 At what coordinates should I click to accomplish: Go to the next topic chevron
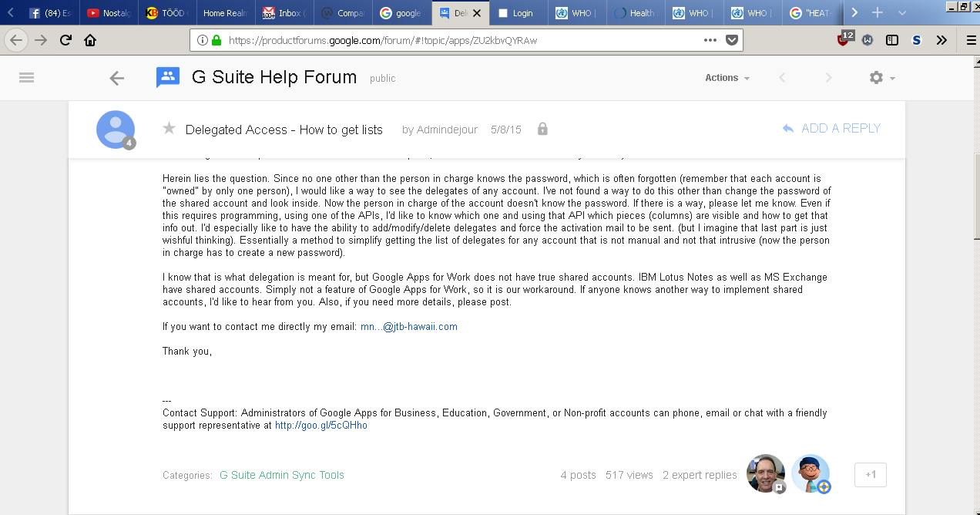[829, 78]
